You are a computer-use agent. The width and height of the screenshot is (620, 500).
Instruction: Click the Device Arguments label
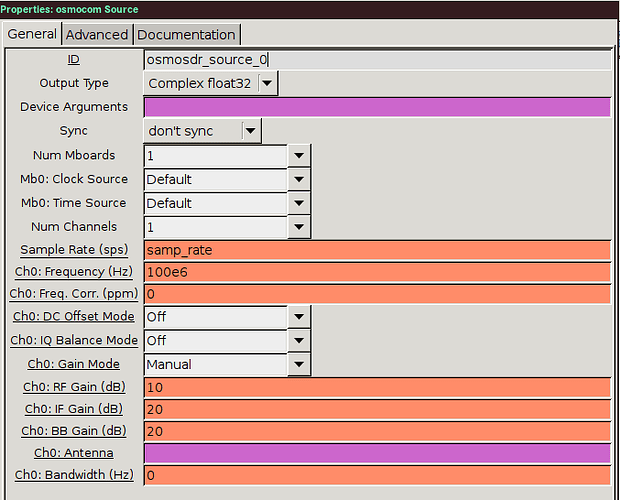74,107
